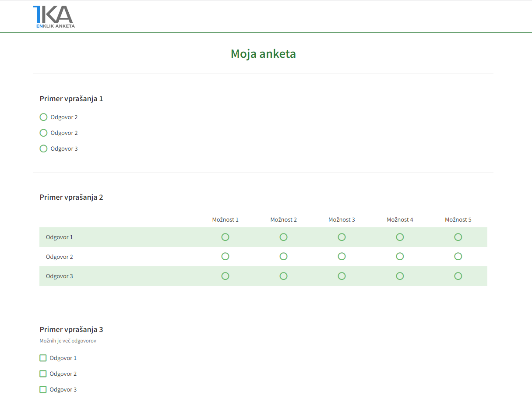Click the Možnost 1 column header
The width and height of the screenshot is (532, 399).
point(225,219)
